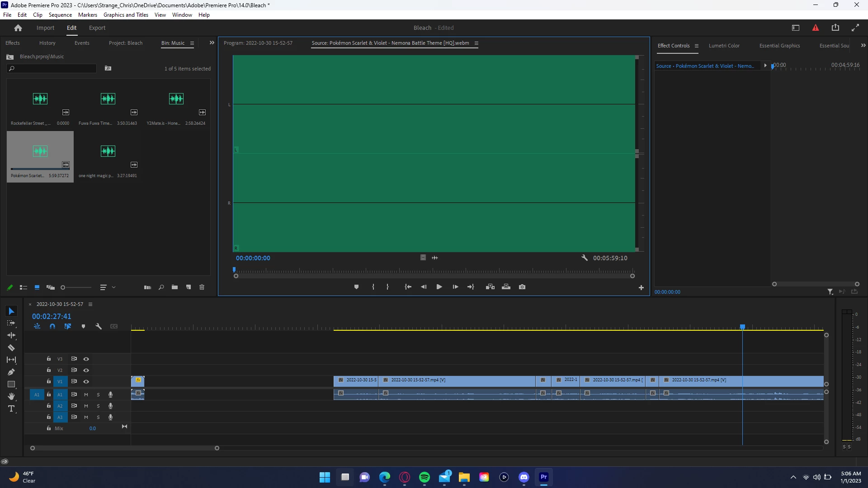Image resolution: width=868 pixels, height=488 pixels.
Task: Open the Sequence menu
Action: tap(60, 15)
